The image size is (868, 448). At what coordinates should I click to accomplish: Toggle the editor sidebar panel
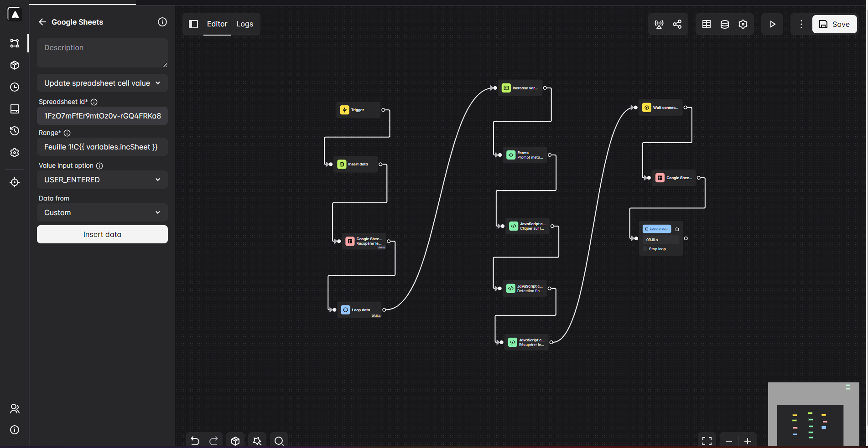193,24
